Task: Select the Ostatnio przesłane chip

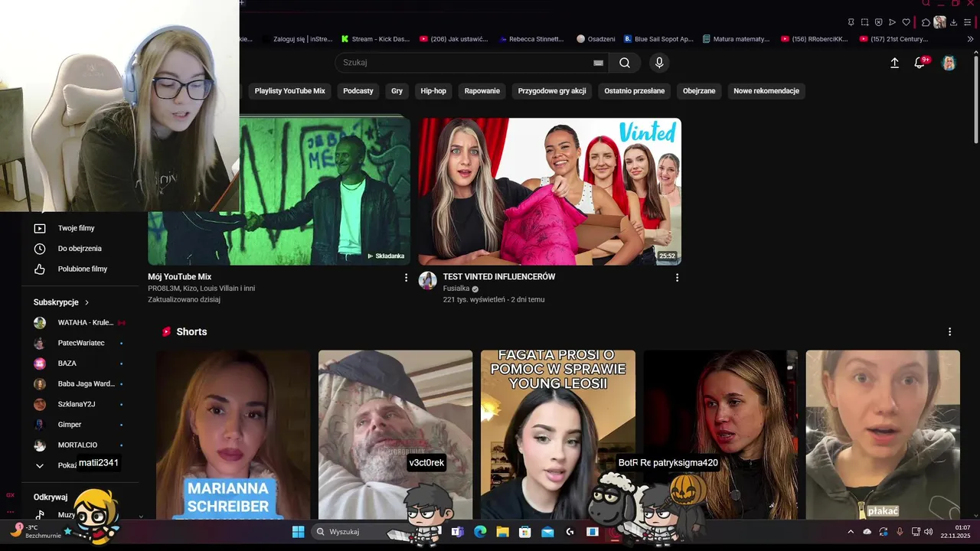Action: click(635, 91)
